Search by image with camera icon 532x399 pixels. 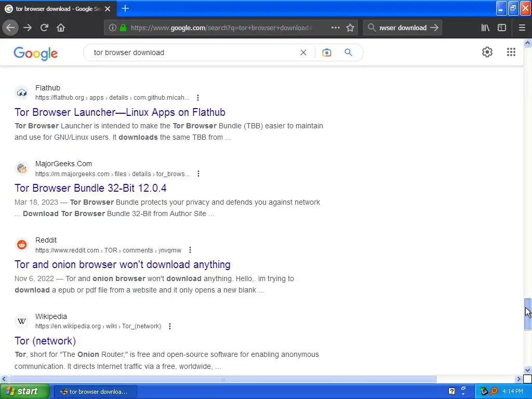pyautogui.click(x=327, y=52)
